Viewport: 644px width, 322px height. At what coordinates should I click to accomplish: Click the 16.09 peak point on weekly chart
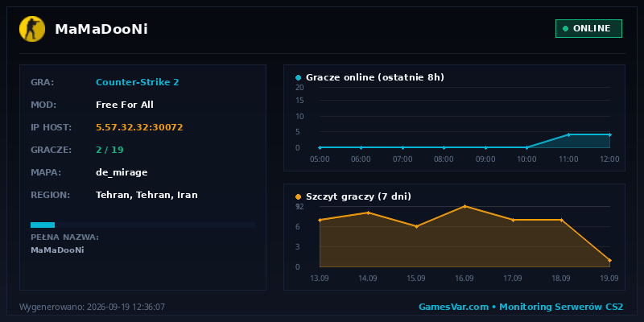point(464,206)
